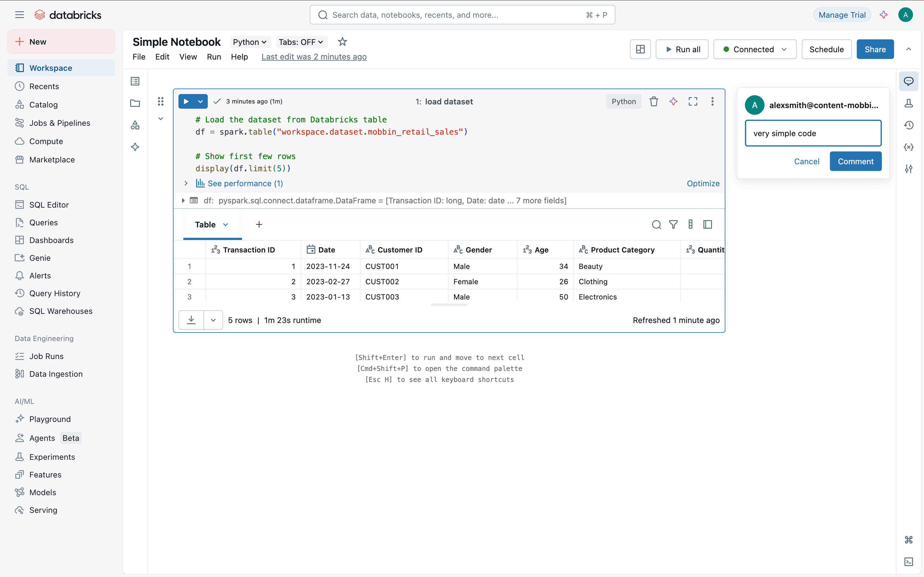Expand the df DataFrame schema row
This screenshot has width=924, height=577.
coord(183,200)
